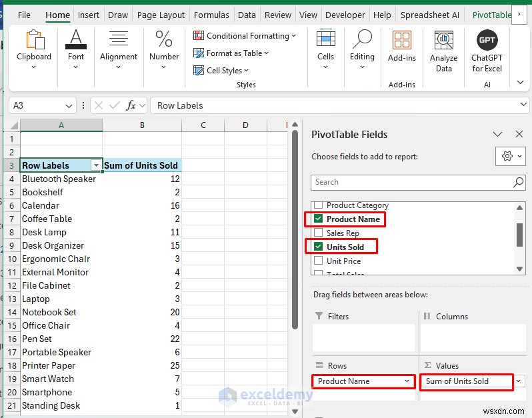532x418 pixels.
Task: Click worksheet vertical scroll up arrow
Action: pos(295,125)
